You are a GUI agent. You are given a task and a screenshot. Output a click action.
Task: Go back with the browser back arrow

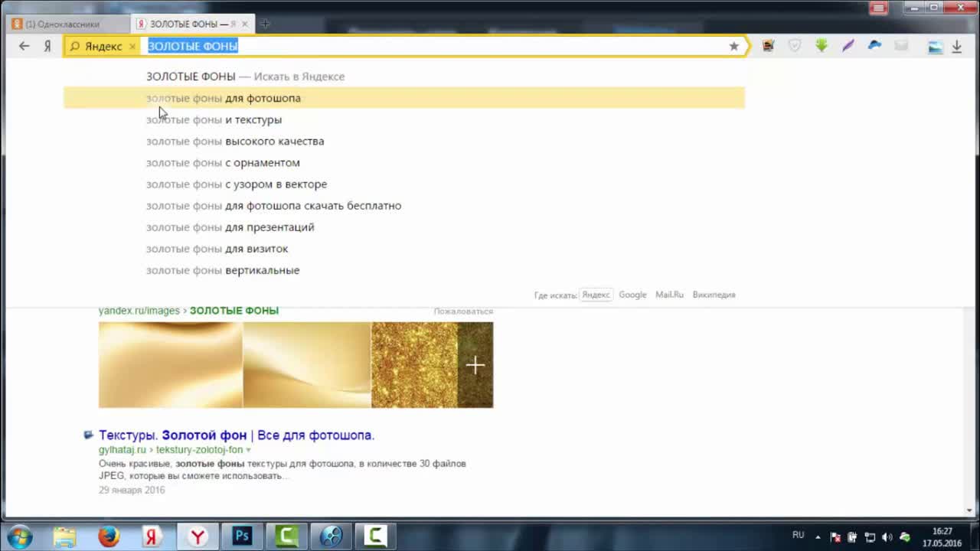coord(24,46)
